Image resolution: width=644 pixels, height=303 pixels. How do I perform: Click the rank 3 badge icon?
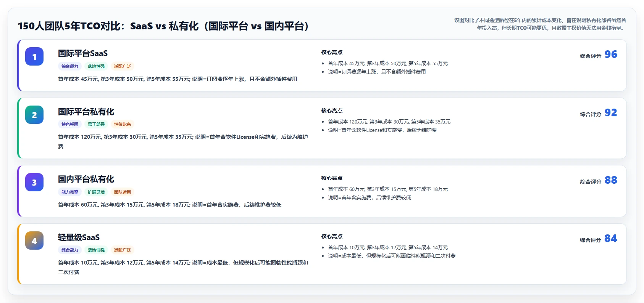(x=34, y=182)
